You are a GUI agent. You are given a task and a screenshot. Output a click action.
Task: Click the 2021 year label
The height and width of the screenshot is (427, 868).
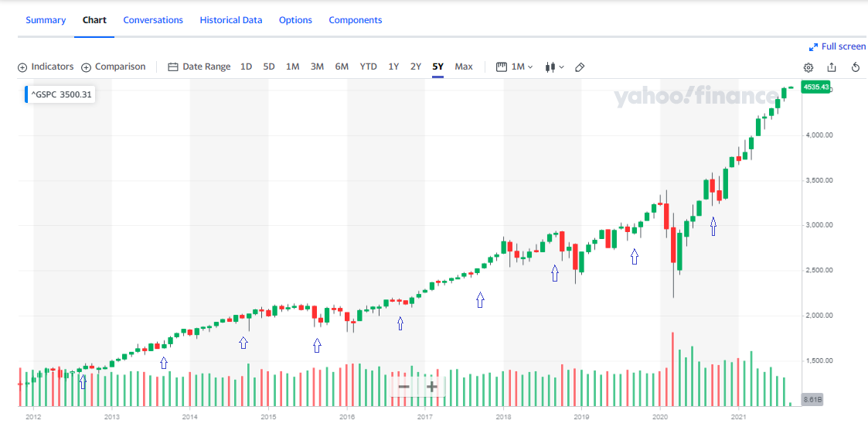pos(739,415)
